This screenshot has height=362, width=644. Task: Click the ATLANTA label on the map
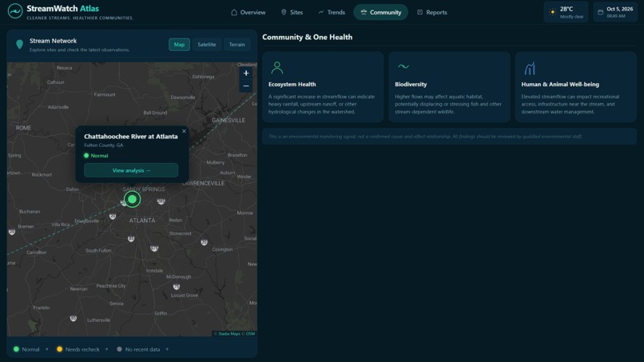click(142, 221)
